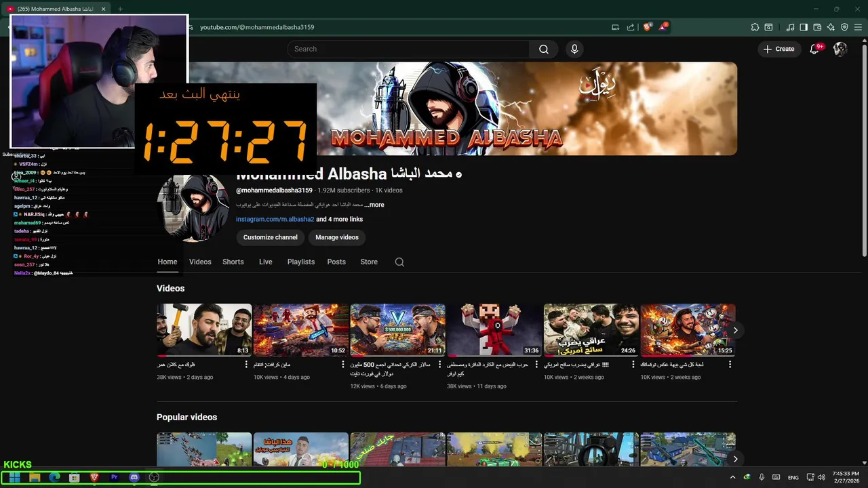This screenshot has width=868, height=488.
Task: Switch to the Store channel tab
Action: (369, 262)
